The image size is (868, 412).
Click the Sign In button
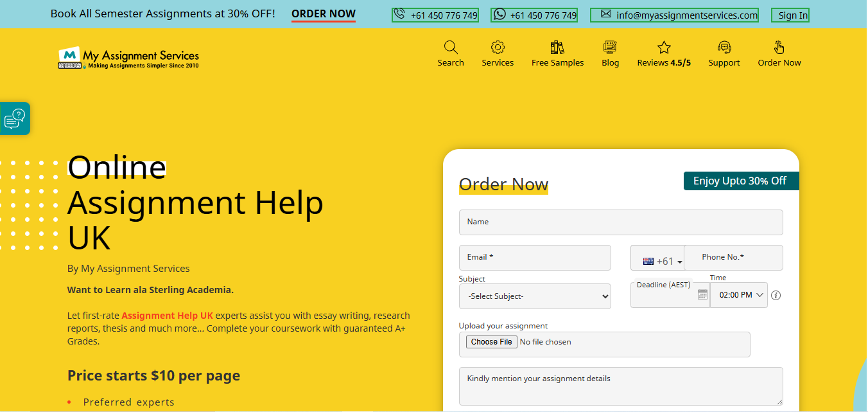pyautogui.click(x=790, y=14)
